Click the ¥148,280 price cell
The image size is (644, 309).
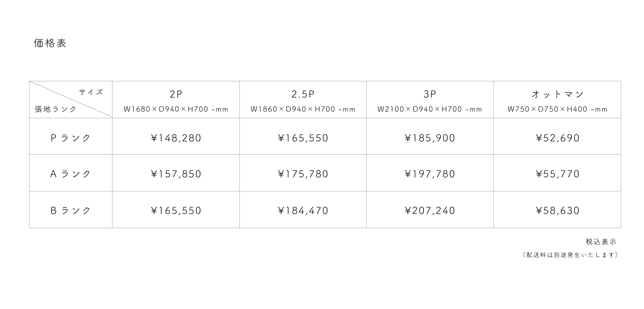pyautogui.click(x=176, y=138)
